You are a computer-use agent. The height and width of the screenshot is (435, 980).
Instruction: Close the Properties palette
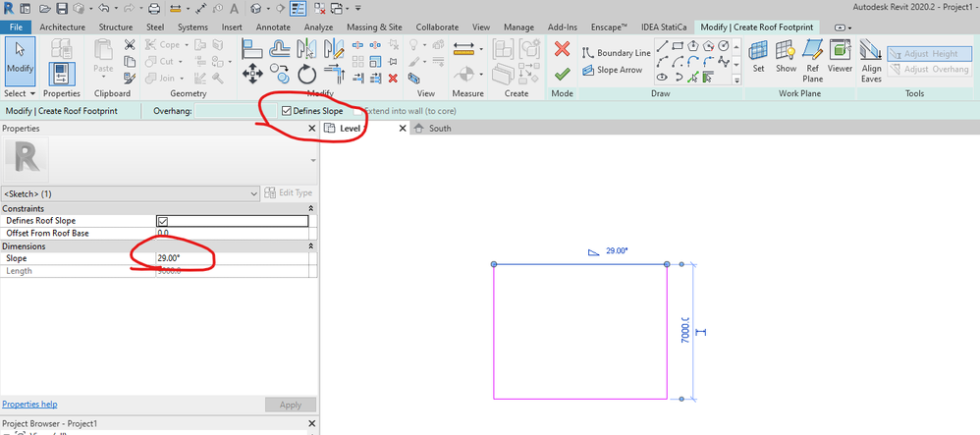click(312, 128)
